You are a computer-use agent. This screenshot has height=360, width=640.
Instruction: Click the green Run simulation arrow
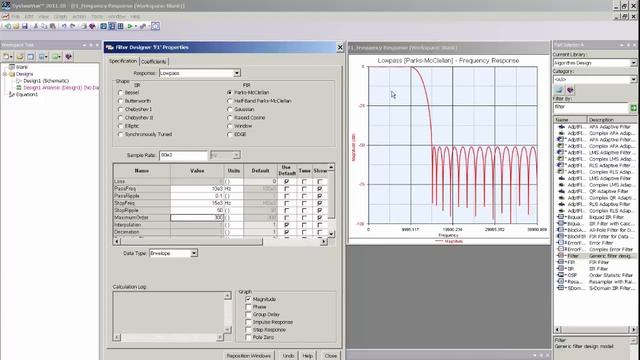coord(130,26)
